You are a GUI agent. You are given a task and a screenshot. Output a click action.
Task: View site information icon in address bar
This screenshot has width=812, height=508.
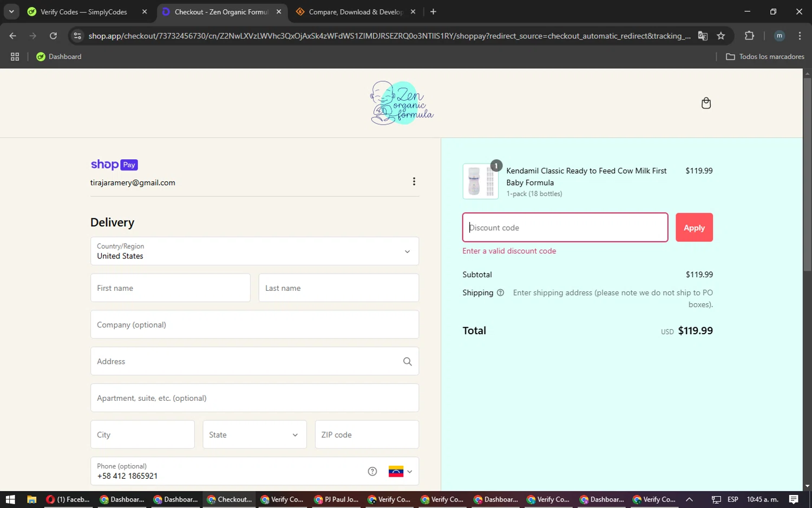coord(77,36)
